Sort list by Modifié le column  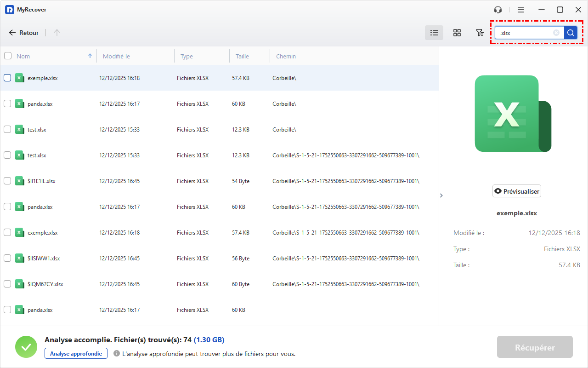tap(116, 57)
